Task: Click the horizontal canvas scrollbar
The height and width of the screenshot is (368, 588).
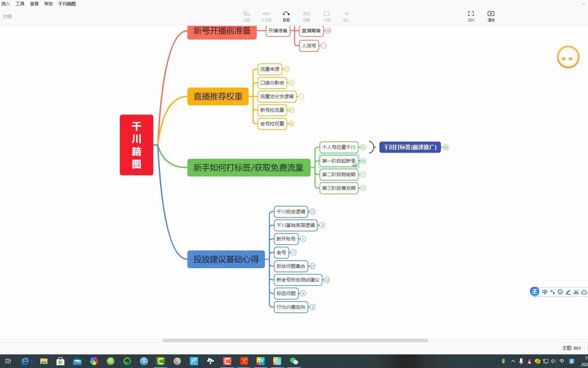Action: [295, 340]
